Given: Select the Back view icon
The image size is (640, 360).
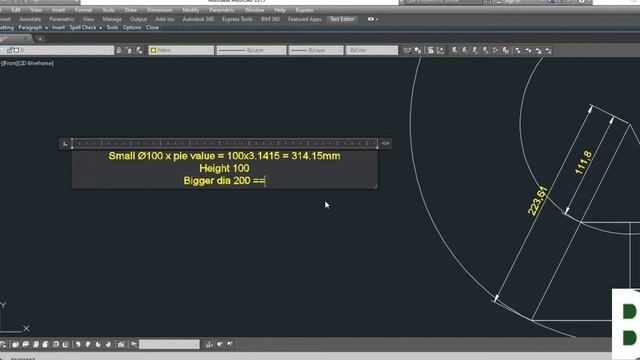Looking at the screenshot, I should coord(65,344).
